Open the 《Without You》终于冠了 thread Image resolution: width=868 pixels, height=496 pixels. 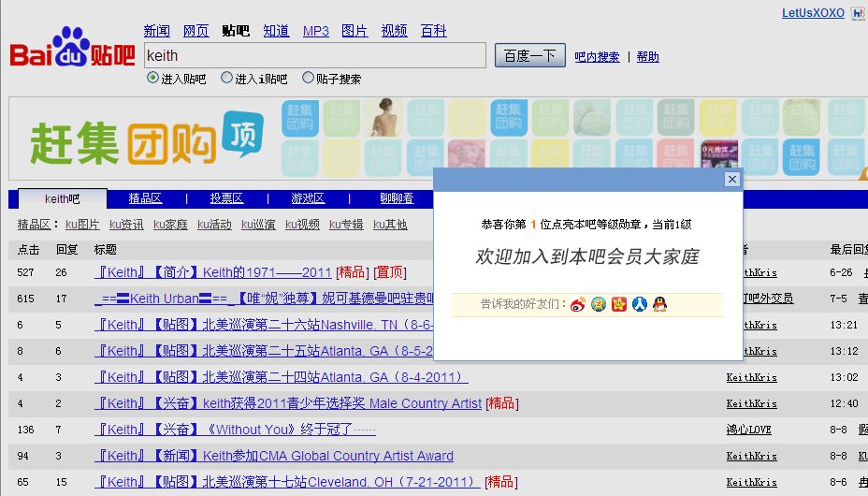(x=235, y=430)
